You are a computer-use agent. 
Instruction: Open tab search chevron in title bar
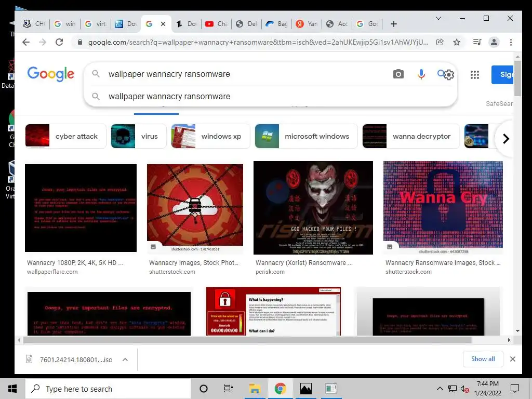(438, 18)
